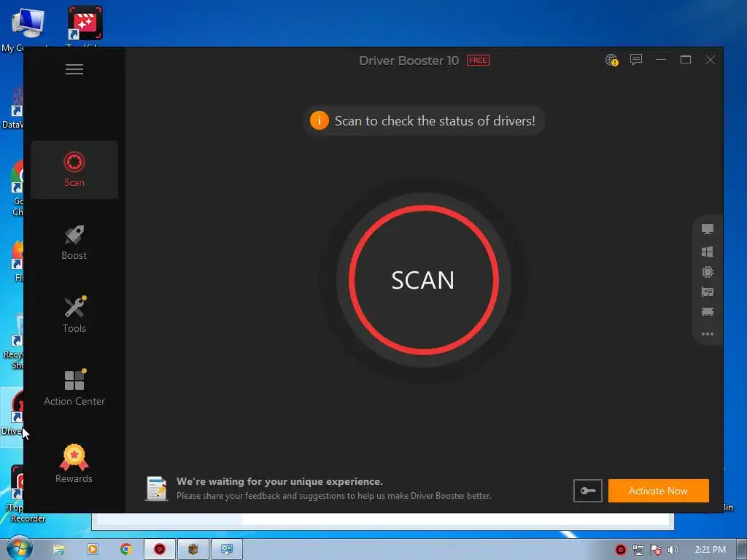Viewport: 747px width, 560px height.
Task: Start the big red SCAN button
Action: click(x=424, y=280)
